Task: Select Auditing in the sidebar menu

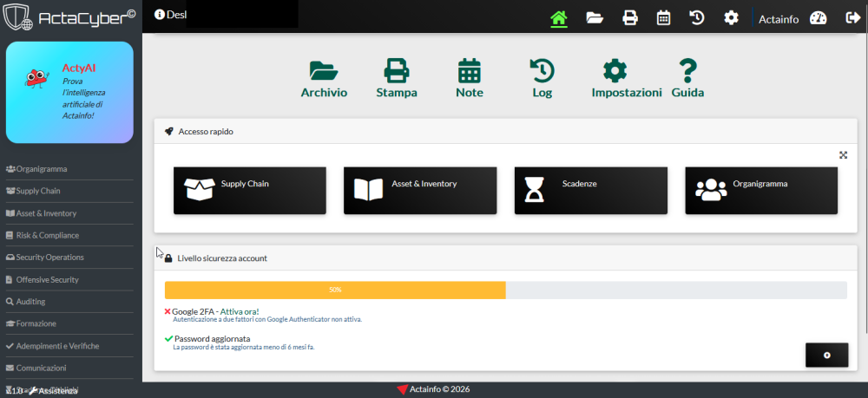Action: [69, 301]
